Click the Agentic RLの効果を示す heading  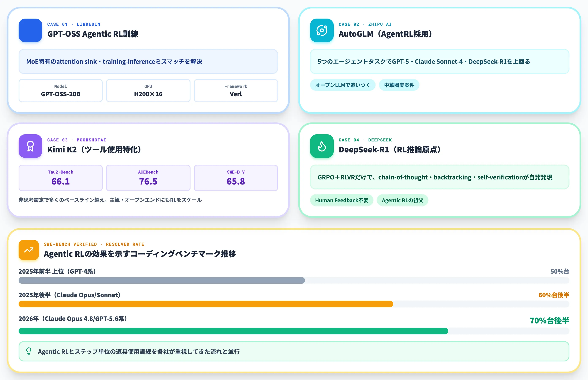[140, 254]
